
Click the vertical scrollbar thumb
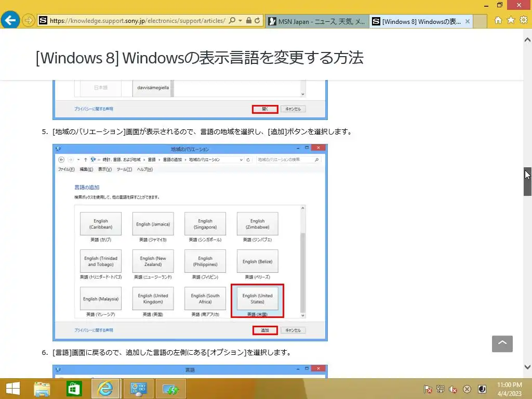(527, 181)
